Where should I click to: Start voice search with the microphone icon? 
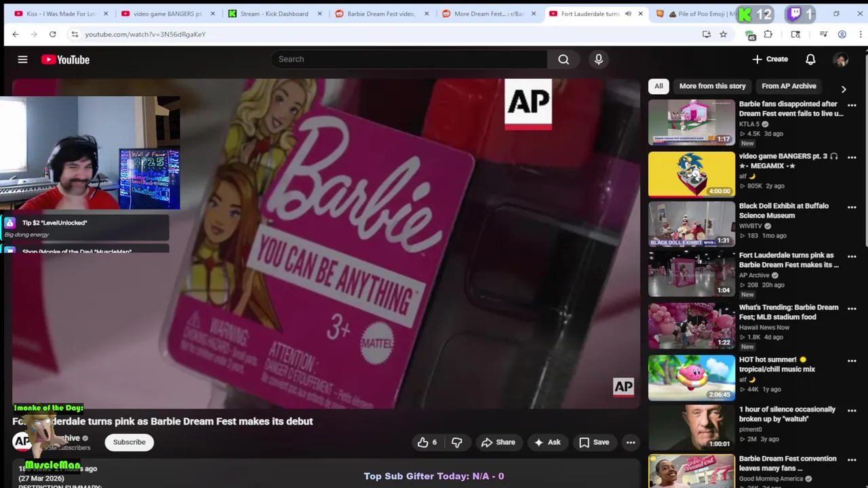(x=599, y=59)
